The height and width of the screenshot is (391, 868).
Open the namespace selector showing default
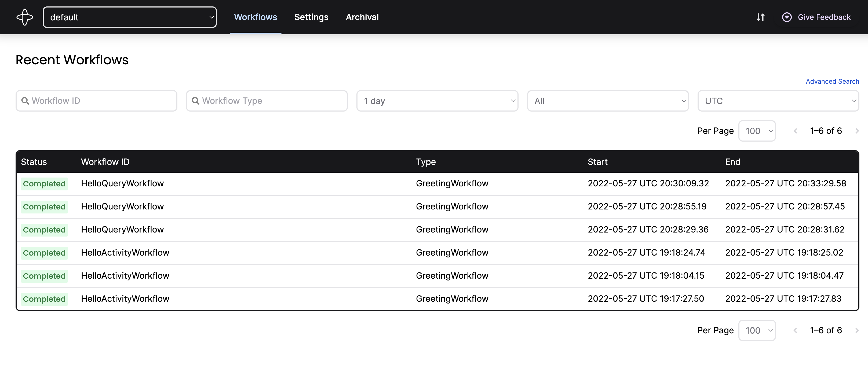[x=129, y=17]
